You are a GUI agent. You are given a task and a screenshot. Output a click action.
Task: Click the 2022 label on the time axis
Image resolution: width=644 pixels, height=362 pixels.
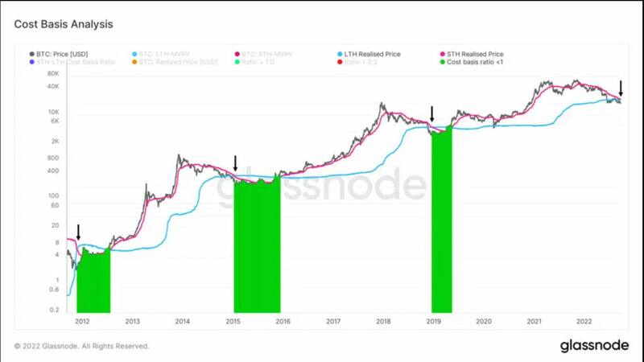tap(585, 321)
